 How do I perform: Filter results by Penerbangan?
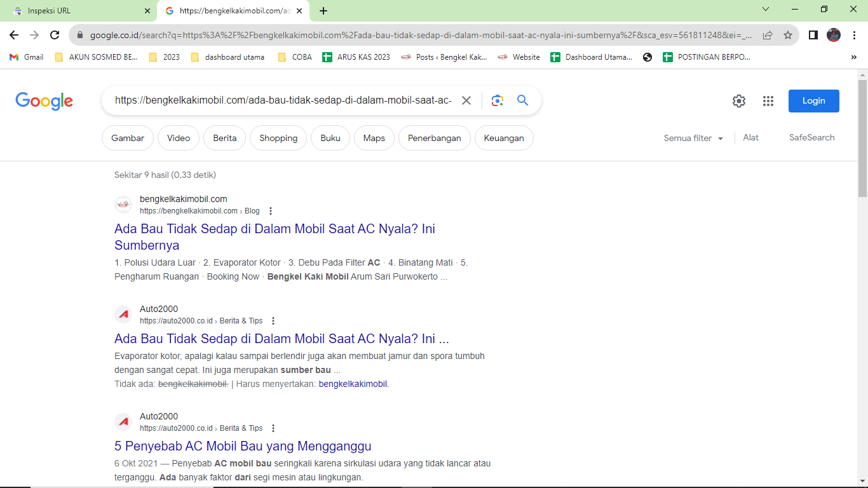click(435, 138)
